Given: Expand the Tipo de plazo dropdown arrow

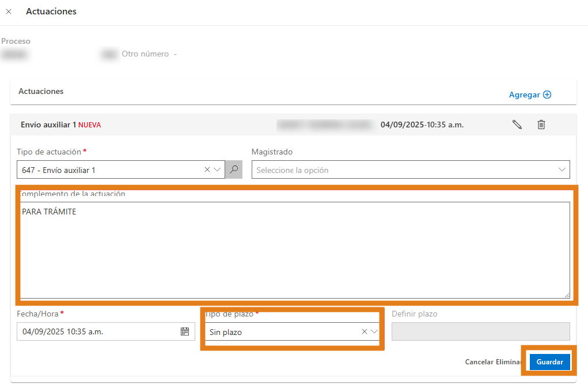Looking at the screenshot, I should pos(374,331).
